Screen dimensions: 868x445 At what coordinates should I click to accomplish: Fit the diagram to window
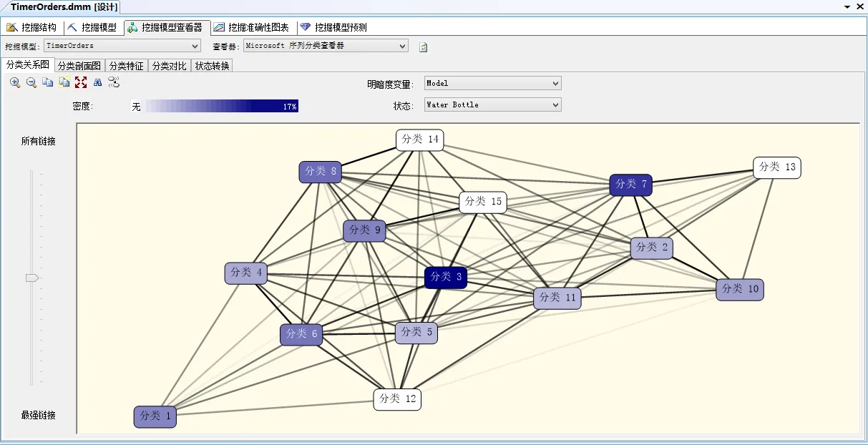pyautogui.click(x=81, y=82)
